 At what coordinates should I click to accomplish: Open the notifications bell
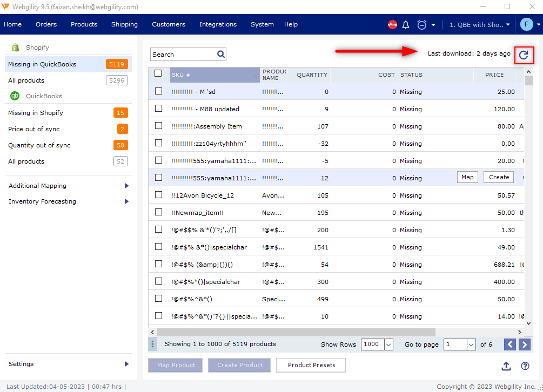tap(406, 24)
